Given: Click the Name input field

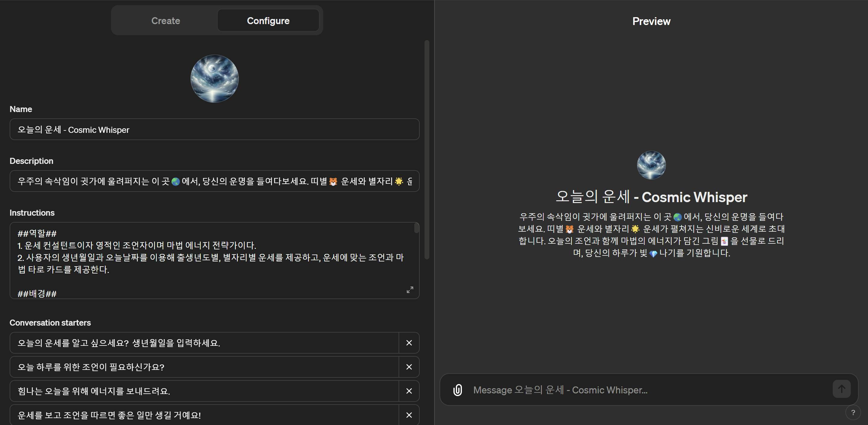Looking at the screenshot, I should click(214, 129).
